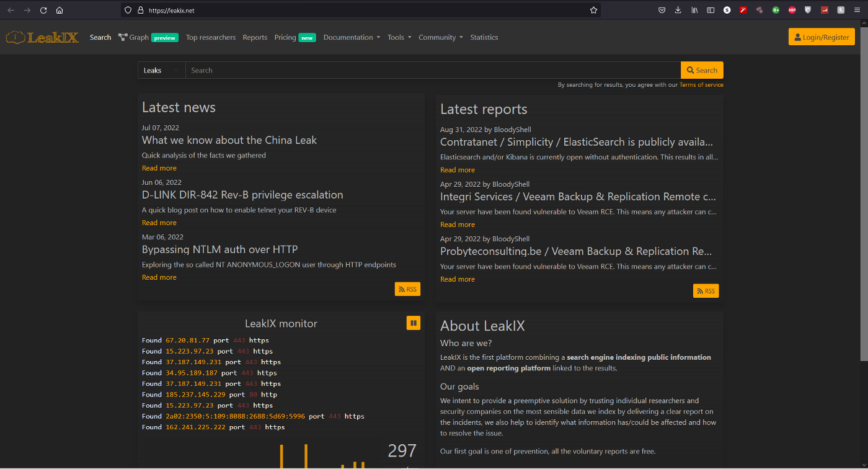Open Probyteconsulting.be Veeam report
The image size is (868, 469).
click(x=576, y=251)
